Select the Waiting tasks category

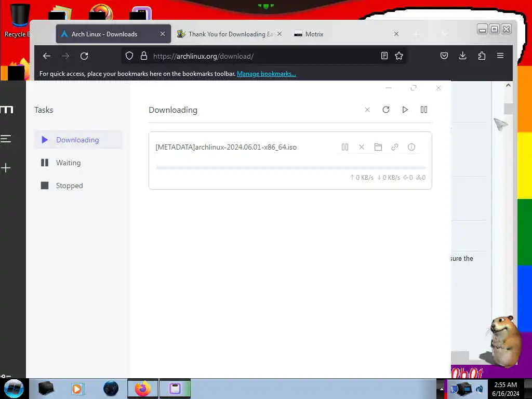78,163
